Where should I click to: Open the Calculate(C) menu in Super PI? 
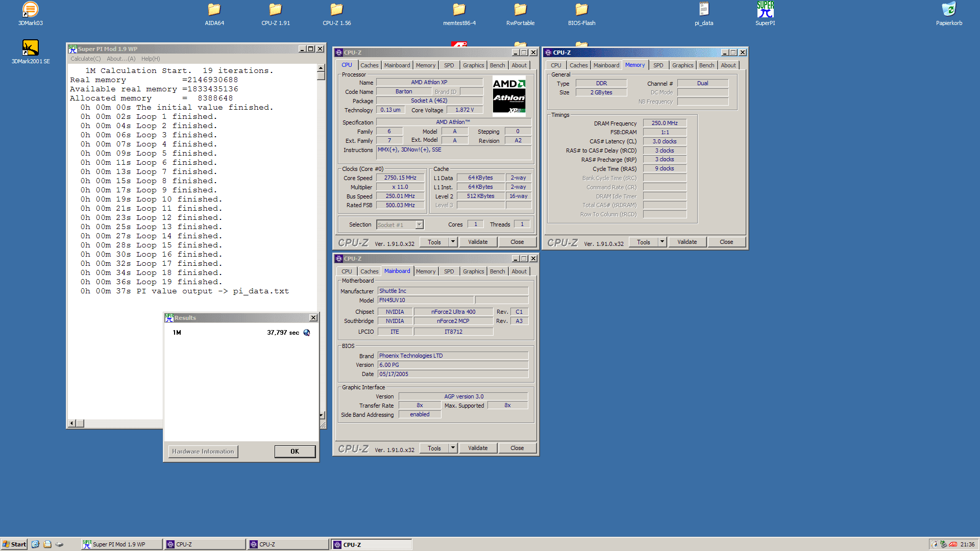pos(86,59)
